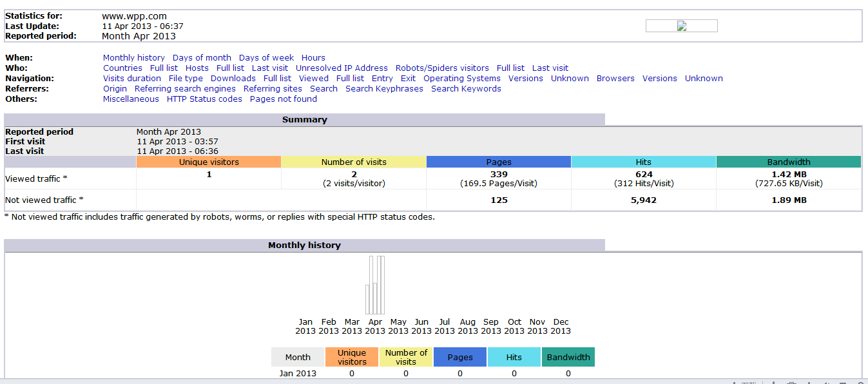Viewport: 868px width, 384px height.
Task: Click the Monthly history section header
Action: click(x=304, y=245)
